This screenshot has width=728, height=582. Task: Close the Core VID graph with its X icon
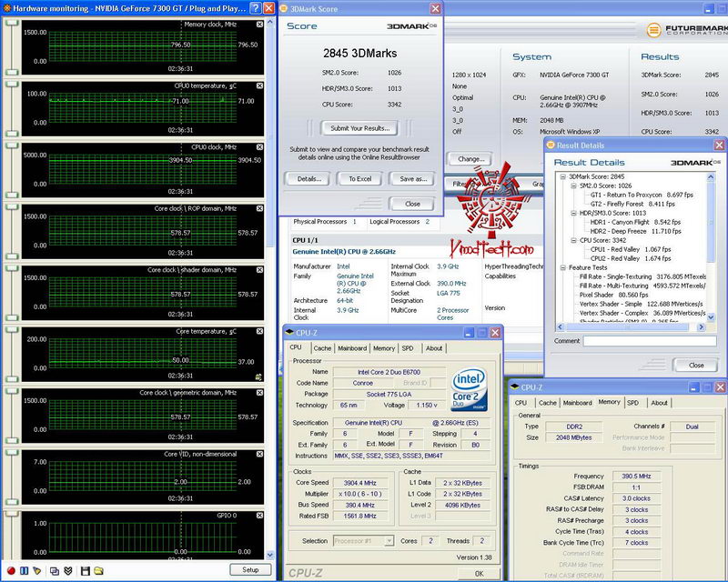tap(259, 454)
